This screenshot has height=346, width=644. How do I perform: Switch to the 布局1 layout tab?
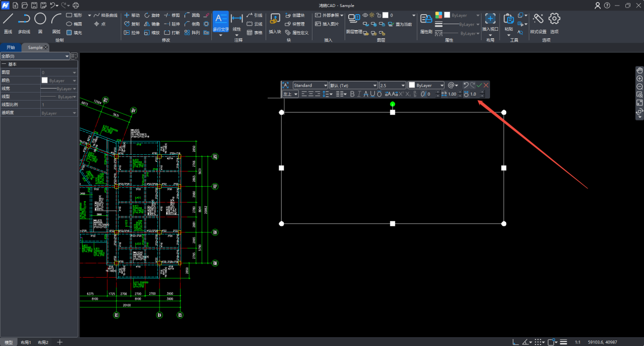pos(26,342)
